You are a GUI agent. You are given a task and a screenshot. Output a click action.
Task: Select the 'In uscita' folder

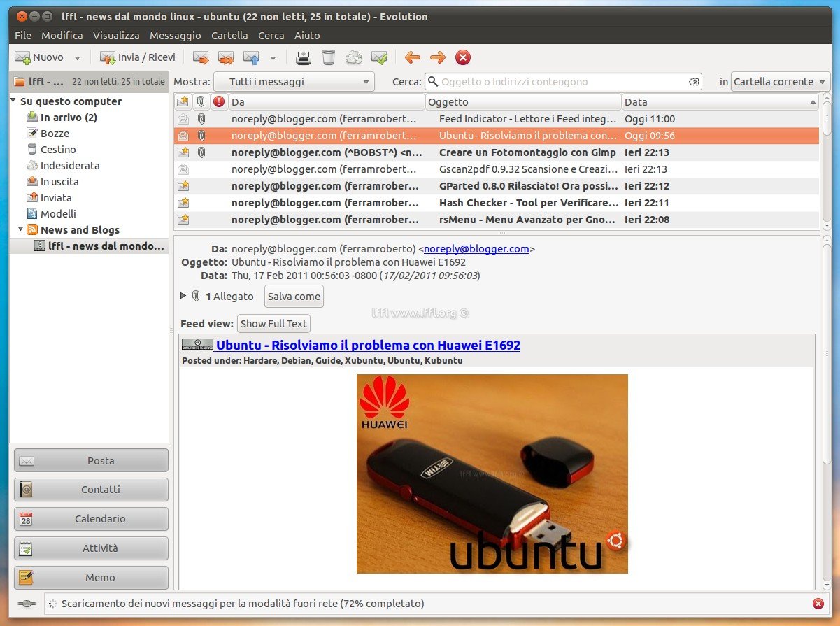click(59, 182)
